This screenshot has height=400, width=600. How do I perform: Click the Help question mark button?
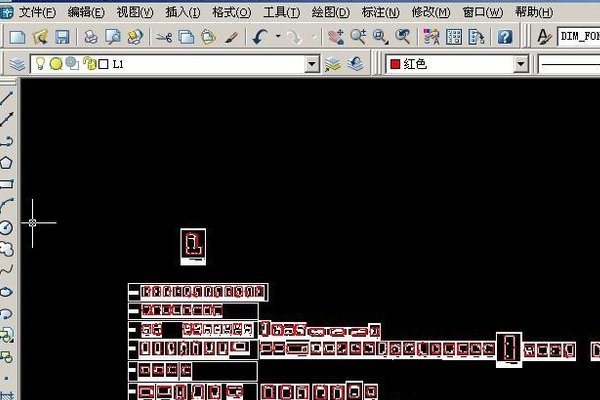click(505, 37)
